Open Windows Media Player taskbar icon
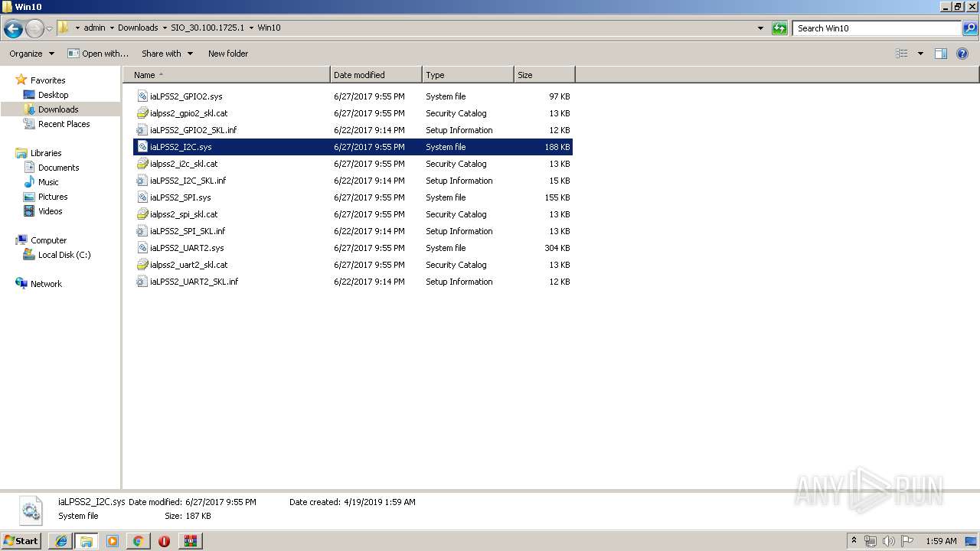The height and width of the screenshot is (551, 980). point(113,541)
